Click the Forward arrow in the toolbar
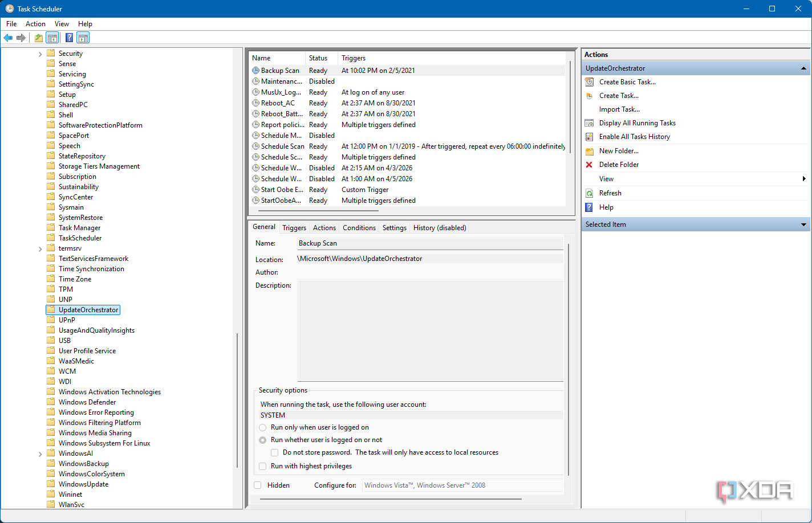 (21, 38)
